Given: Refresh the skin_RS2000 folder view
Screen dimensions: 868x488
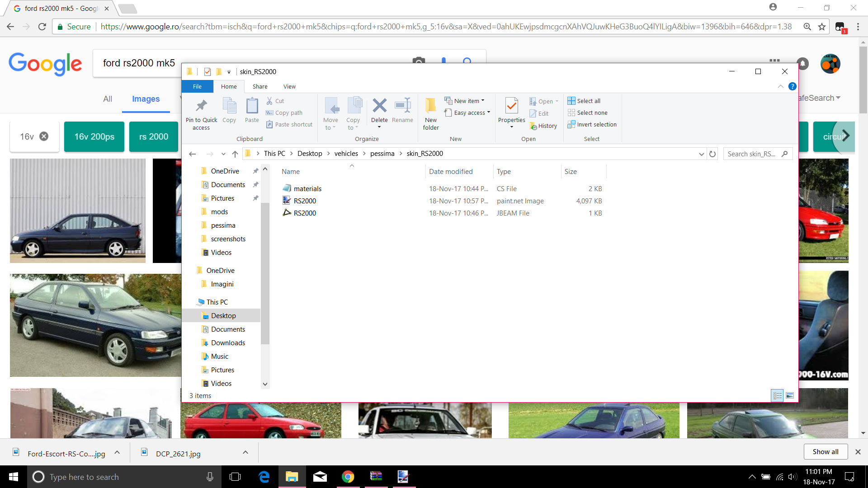Looking at the screenshot, I should coord(712,154).
